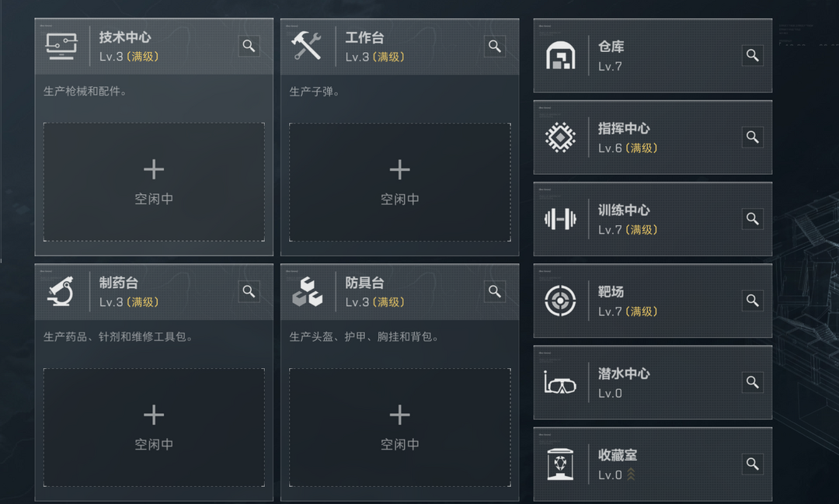Open 指挥中心 details via magnifier icon
Screen dimensions: 839x504
(752, 137)
